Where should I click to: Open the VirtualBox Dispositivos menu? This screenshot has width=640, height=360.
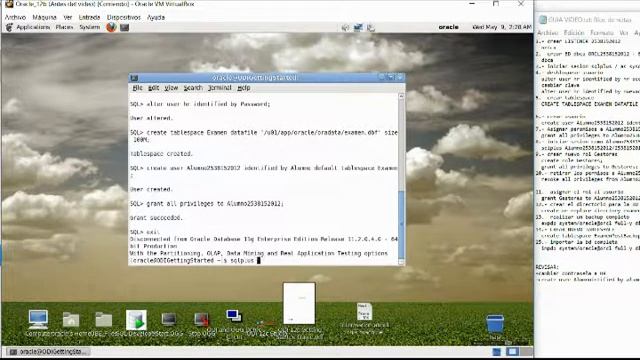(x=124, y=17)
